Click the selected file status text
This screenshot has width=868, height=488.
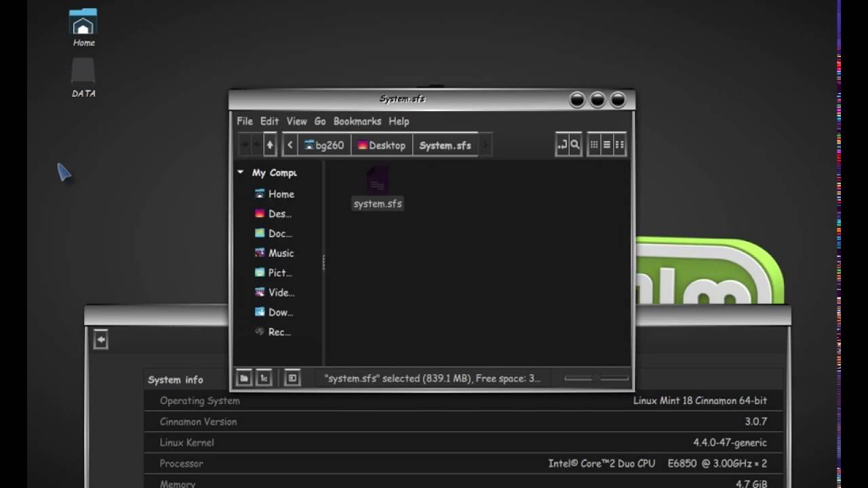click(x=433, y=378)
